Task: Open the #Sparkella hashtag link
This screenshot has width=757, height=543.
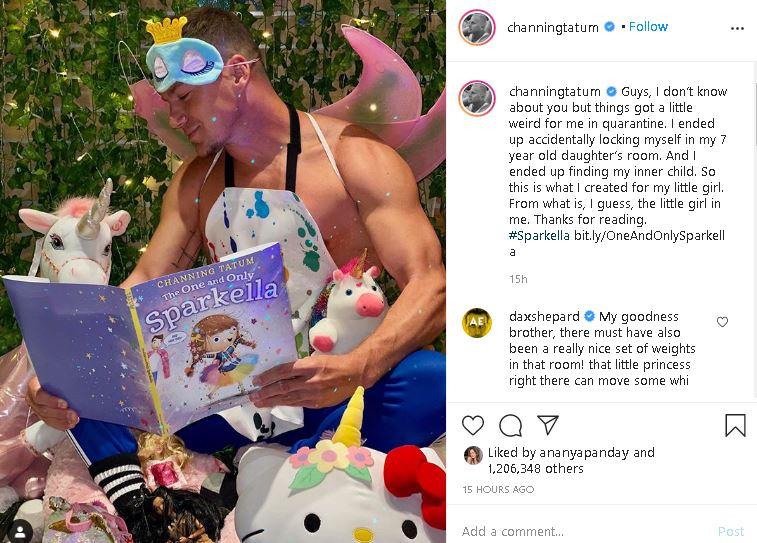Action: click(x=539, y=236)
